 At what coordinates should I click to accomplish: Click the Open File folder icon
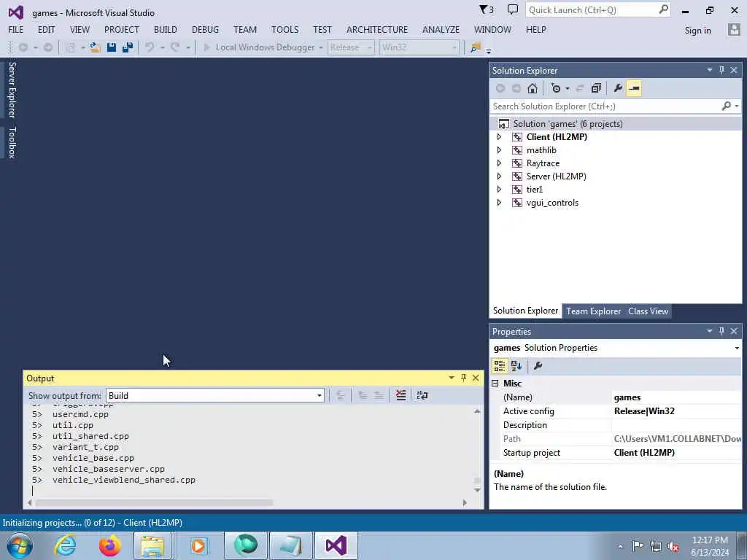click(95, 47)
